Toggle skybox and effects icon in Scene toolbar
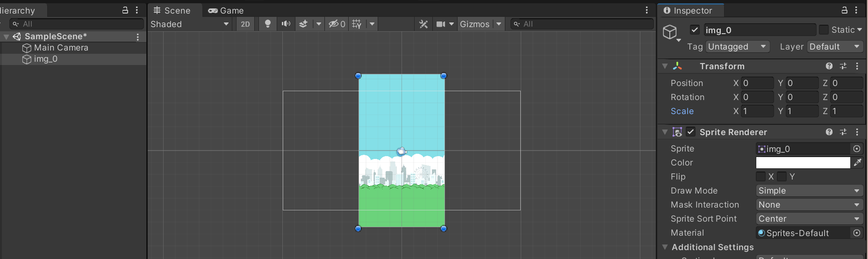 303,24
